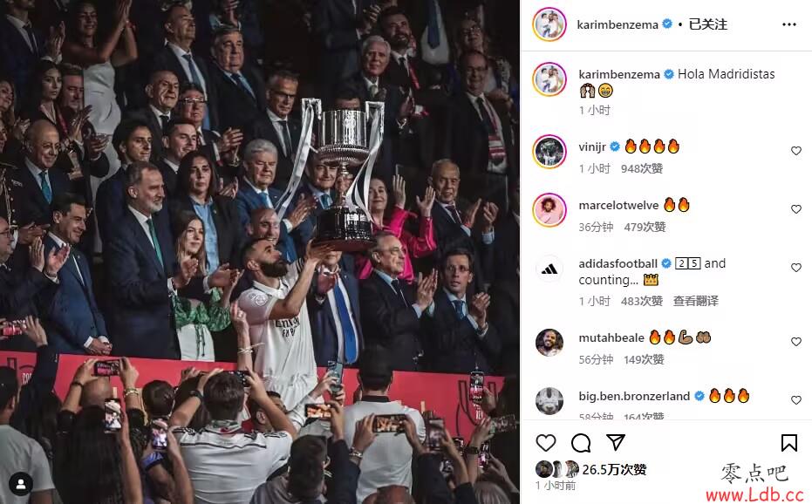Open adidasfootball's profile avatar
This screenshot has height=504, width=812.
tap(549, 269)
